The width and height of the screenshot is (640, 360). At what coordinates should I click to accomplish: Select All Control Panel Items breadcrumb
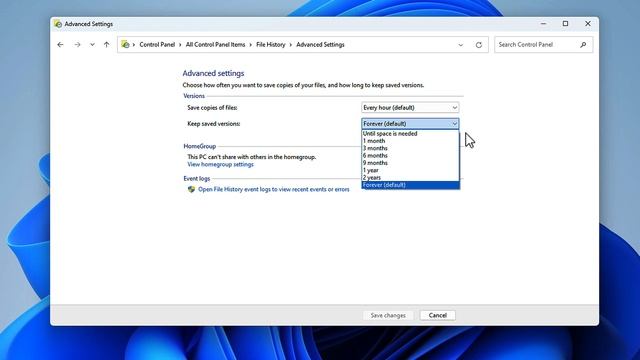[x=216, y=44]
